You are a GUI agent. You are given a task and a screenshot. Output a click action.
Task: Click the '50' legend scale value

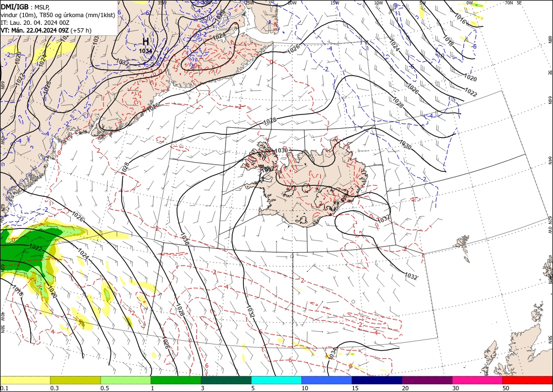click(506, 388)
